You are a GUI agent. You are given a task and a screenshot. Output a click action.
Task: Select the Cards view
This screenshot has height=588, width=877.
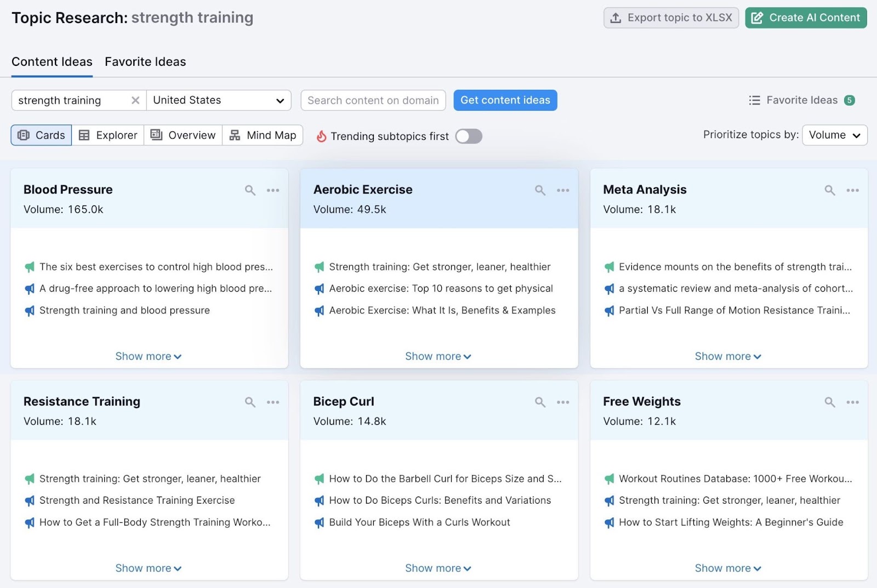(41, 135)
